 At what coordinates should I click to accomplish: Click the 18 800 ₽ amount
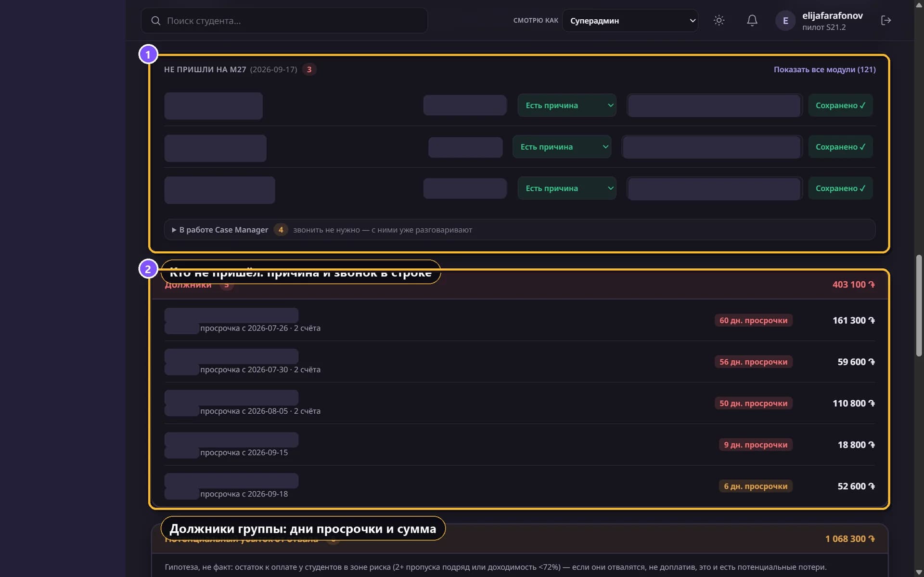[x=856, y=445]
